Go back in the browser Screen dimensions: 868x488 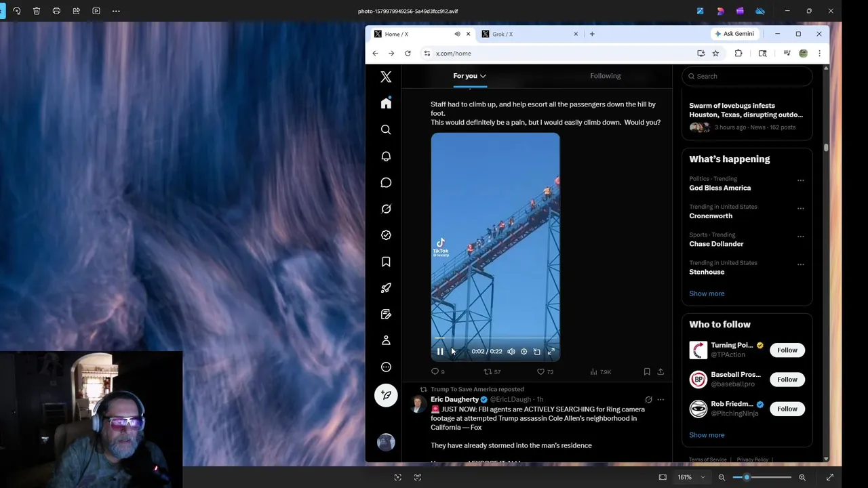(x=375, y=54)
